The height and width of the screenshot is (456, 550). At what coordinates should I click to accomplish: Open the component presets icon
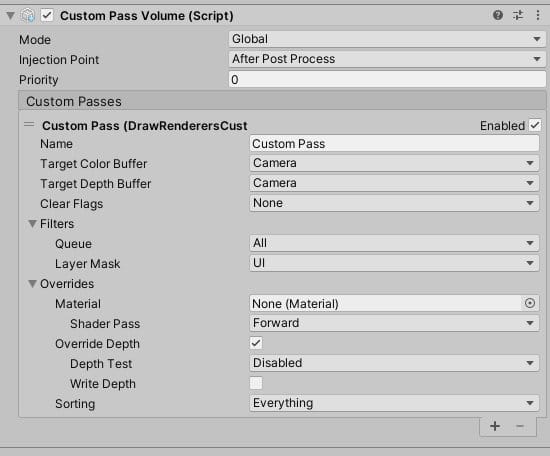[518, 15]
